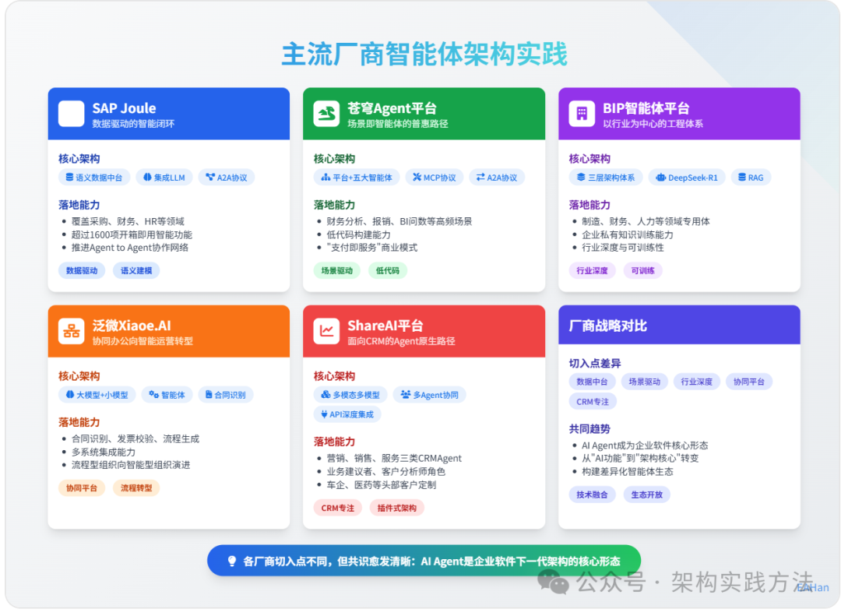
Task: Click the 厂商战略对比 card heading
Action: coord(608,326)
